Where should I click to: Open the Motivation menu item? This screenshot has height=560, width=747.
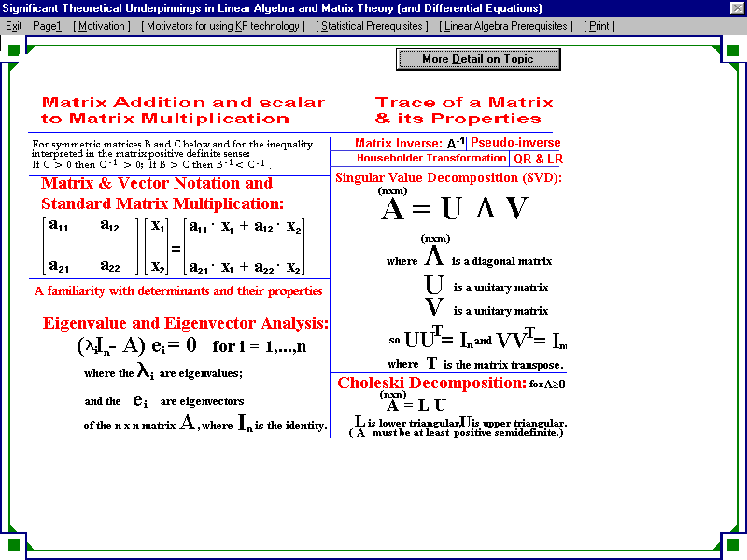[102, 26]
